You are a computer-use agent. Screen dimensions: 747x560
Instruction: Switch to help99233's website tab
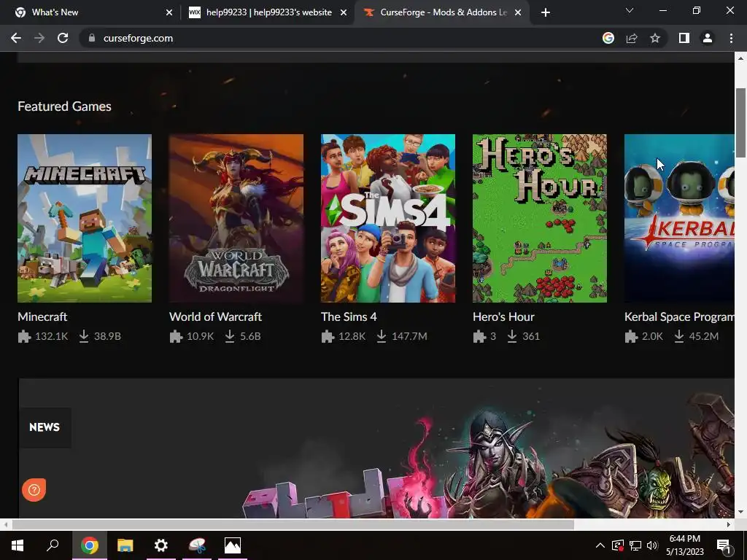268,12
